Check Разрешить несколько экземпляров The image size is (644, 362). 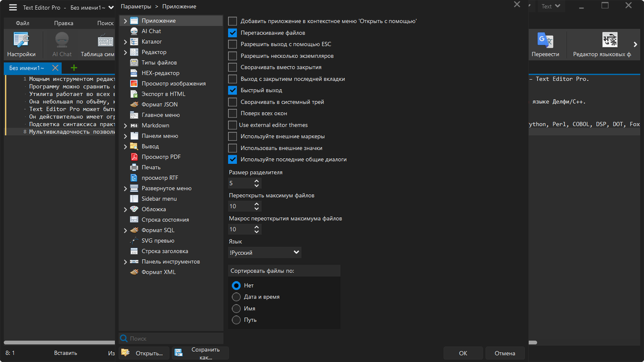(232, 56)
